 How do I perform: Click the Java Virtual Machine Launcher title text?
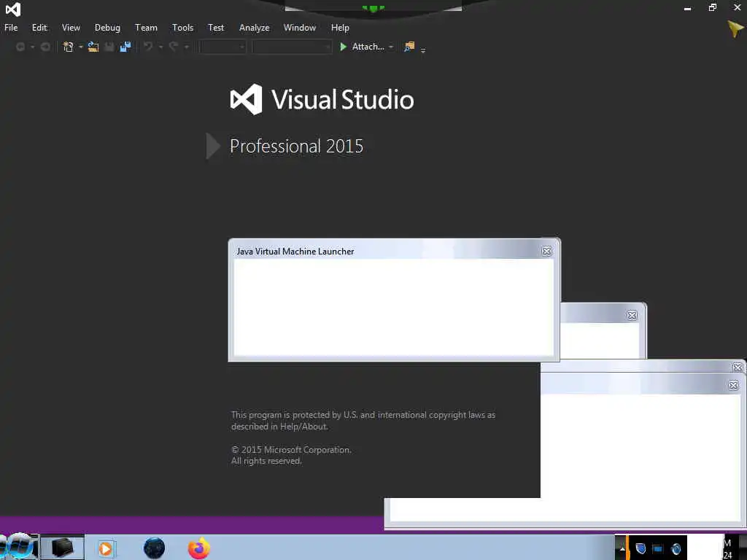295,252
